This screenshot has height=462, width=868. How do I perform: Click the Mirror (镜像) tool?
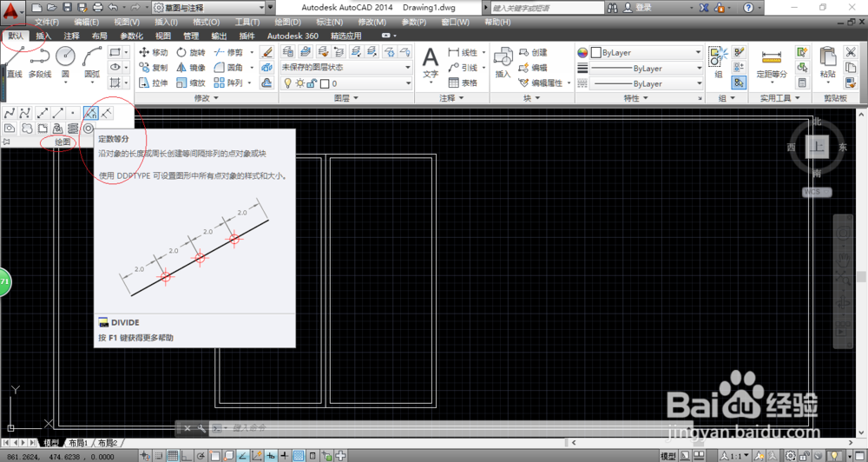tap(190, 68)
